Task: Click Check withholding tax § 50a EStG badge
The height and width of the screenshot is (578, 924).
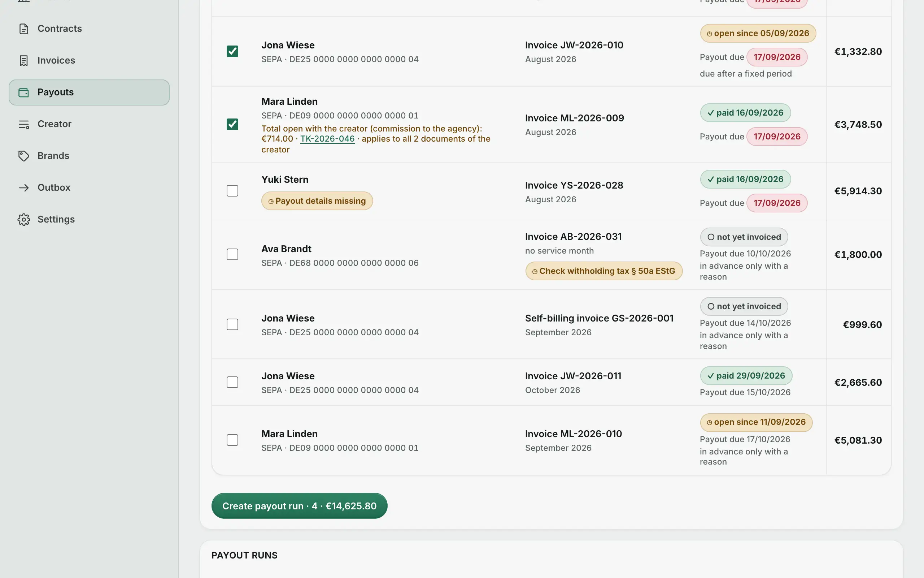Action: (603, 271)
